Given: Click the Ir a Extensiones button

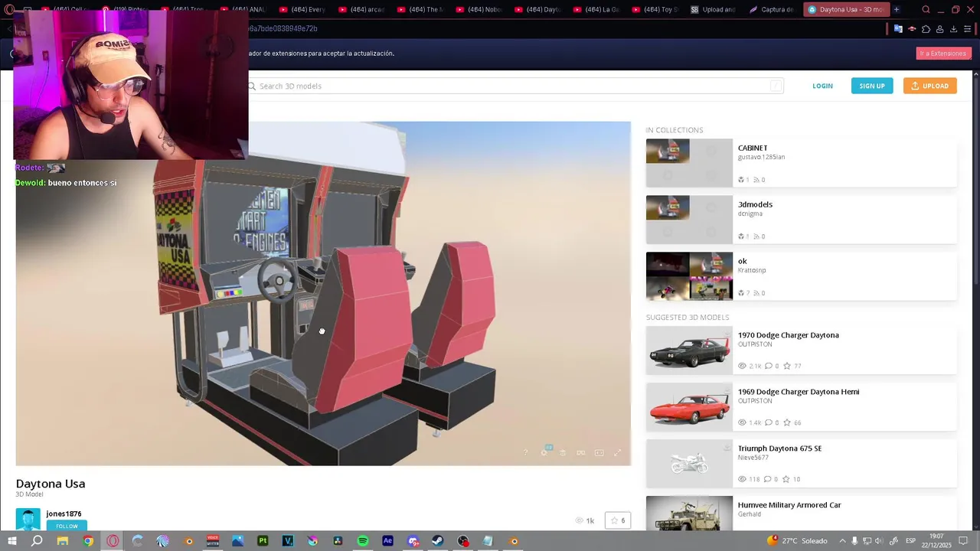Looking at the screenshot, I should tap(943, 54).
